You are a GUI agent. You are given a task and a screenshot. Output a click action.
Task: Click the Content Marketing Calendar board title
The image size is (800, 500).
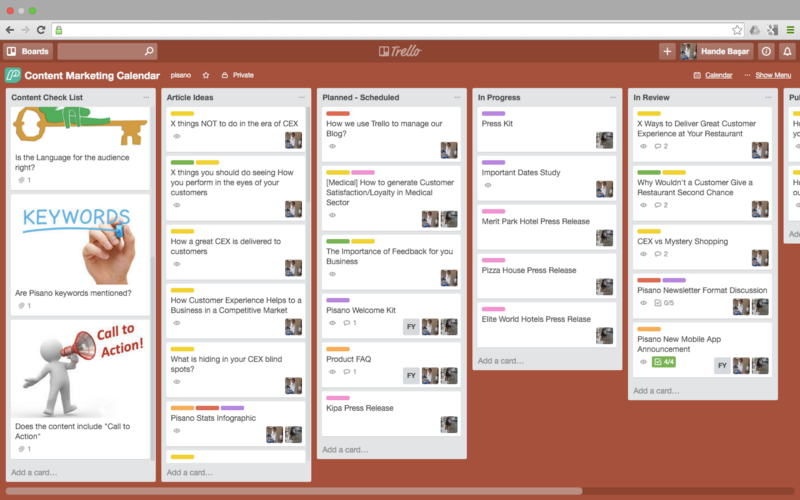coord(92,76)
